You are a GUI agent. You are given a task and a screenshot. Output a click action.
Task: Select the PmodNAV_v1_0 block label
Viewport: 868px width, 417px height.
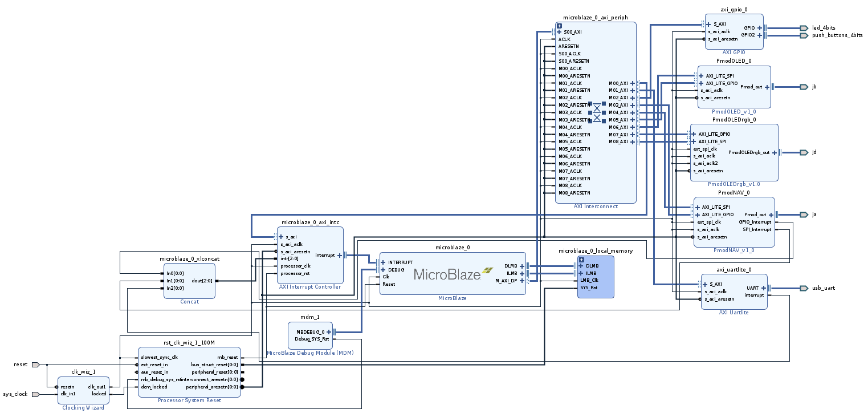734,250
